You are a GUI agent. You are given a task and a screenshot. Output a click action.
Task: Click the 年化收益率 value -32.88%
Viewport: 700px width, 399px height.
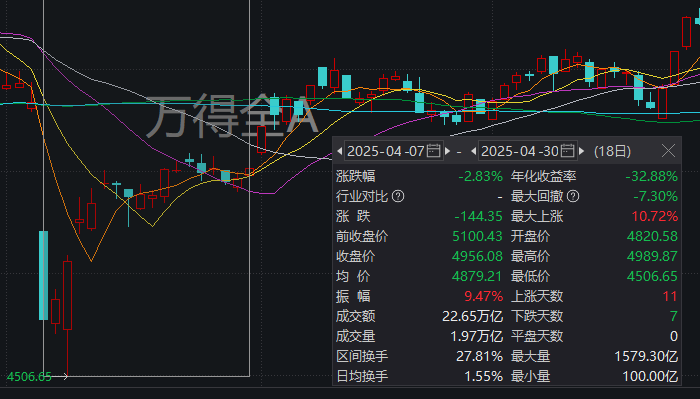click(651, 176)
